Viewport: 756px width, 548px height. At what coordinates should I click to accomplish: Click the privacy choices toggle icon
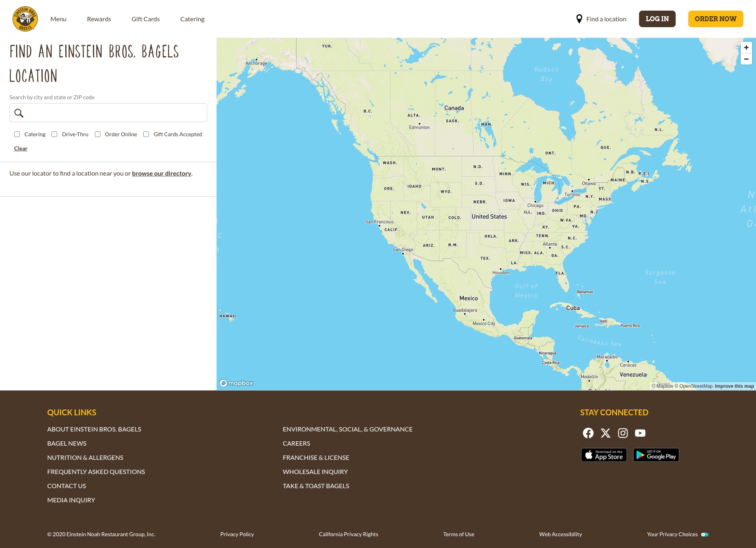point(705,535)
